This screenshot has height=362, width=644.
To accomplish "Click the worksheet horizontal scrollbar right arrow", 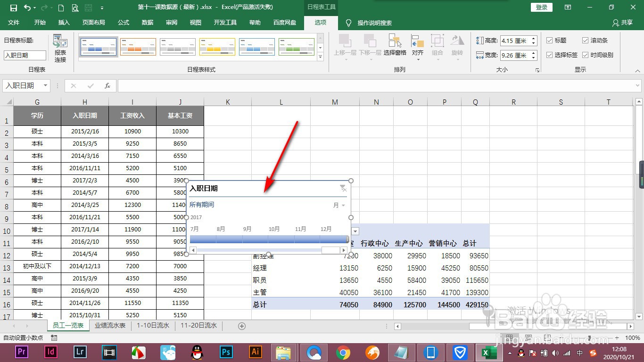I will [630, 326].
